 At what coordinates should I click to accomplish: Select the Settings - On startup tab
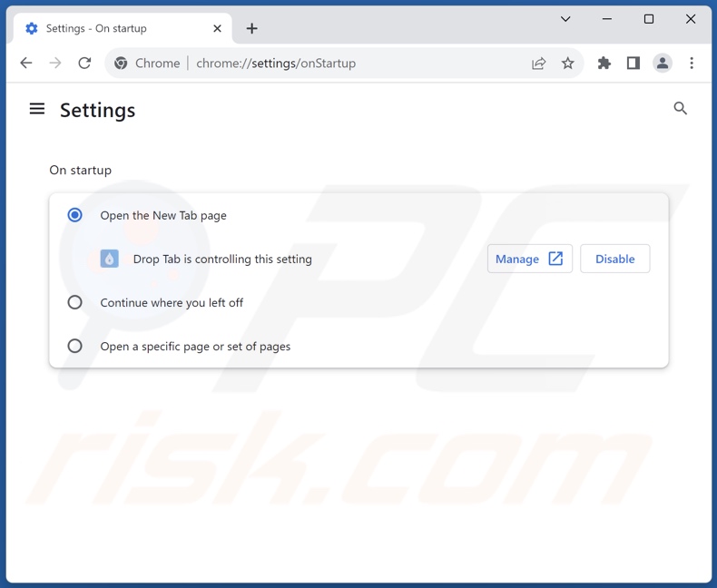point(123,28)
